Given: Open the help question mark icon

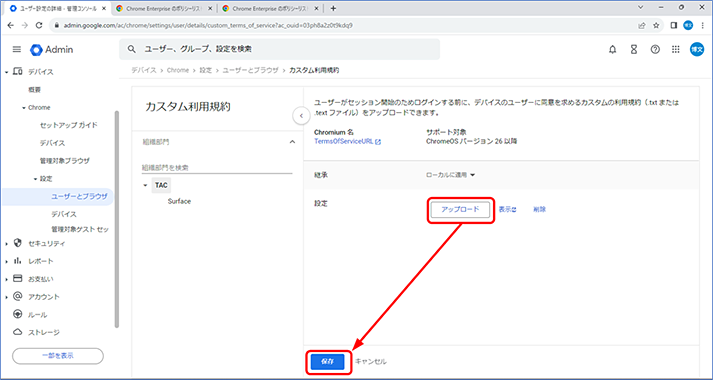Looking at the screenshot, I should (655, 50).
